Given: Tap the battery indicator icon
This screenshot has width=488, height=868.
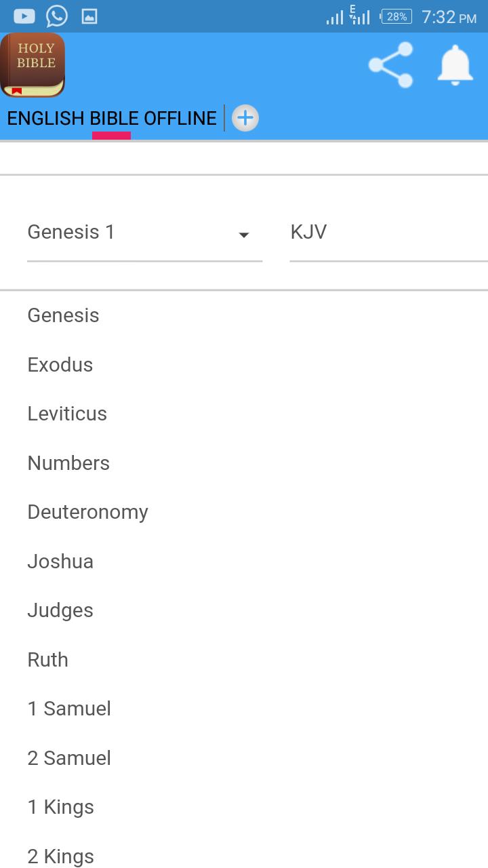Looking at the screenshot, I should click(396, 16).
